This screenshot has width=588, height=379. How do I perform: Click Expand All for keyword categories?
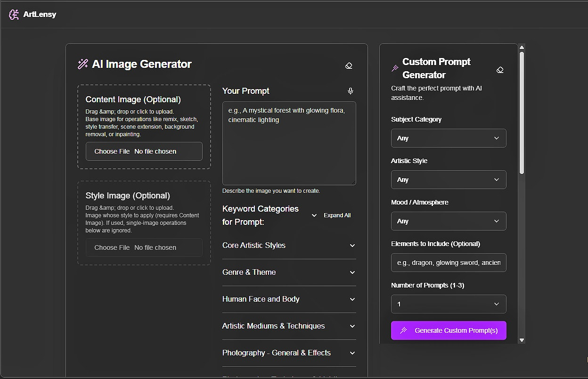[331, 215]
